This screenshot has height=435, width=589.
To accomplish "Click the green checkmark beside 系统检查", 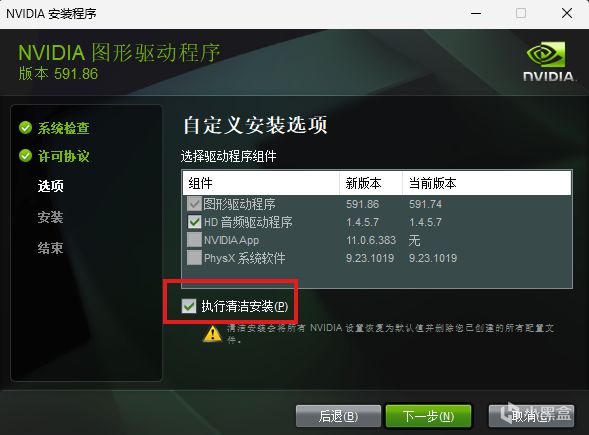I will (26, 128).
